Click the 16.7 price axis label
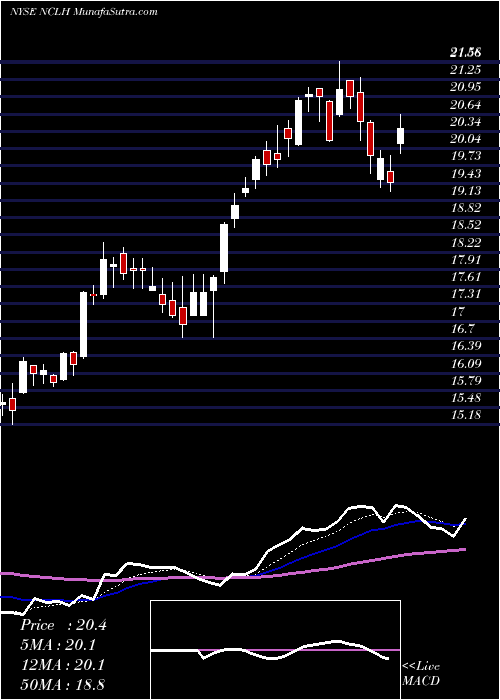 click(462, 329)
